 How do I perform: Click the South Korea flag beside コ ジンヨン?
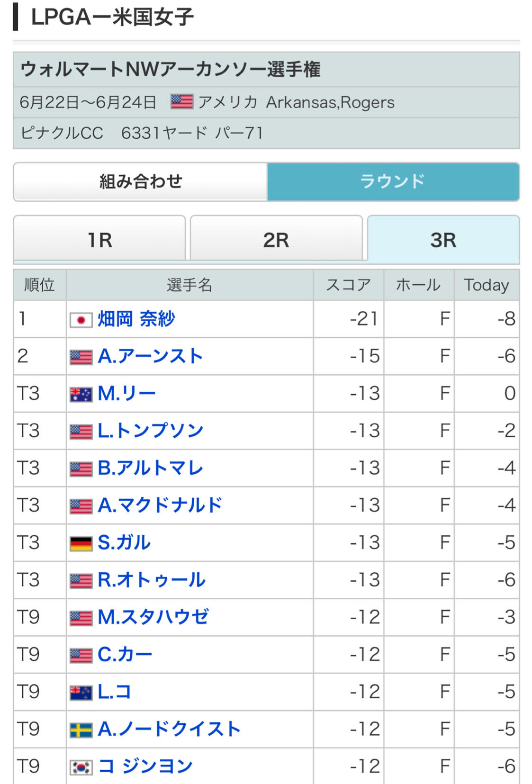click(81, 767)
